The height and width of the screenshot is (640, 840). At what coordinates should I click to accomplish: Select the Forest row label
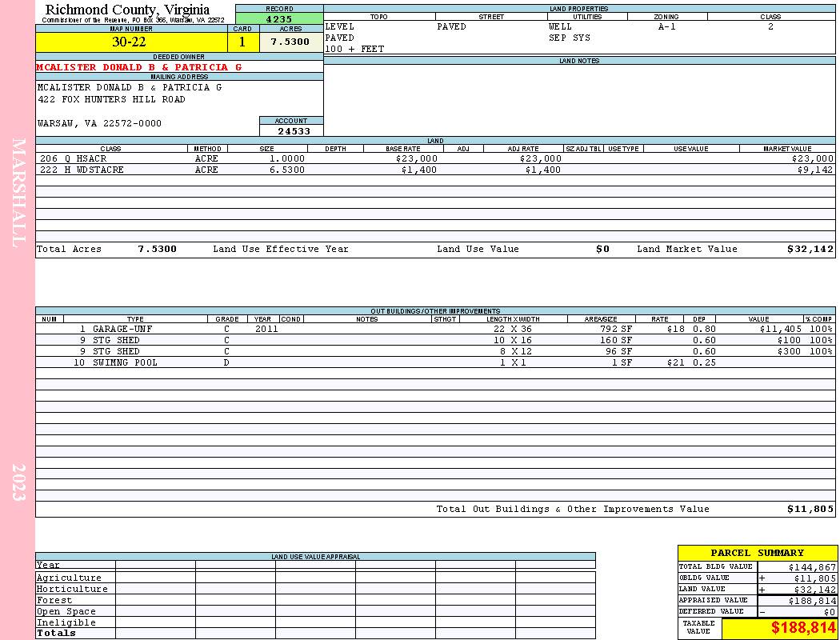pos(54,600)
